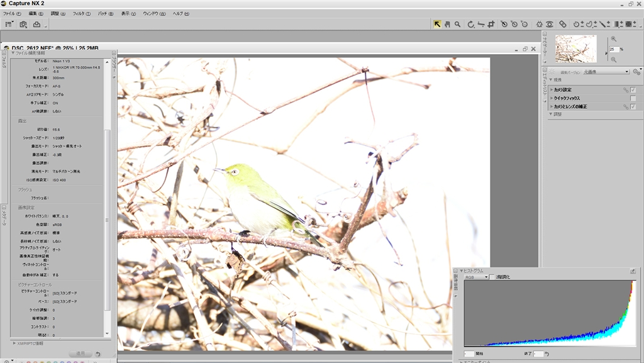Image resolution: width=644 pixels, height=363 pixels.
Task: Click the print/output tray toolbar icon
Action: tap(36, 25)
